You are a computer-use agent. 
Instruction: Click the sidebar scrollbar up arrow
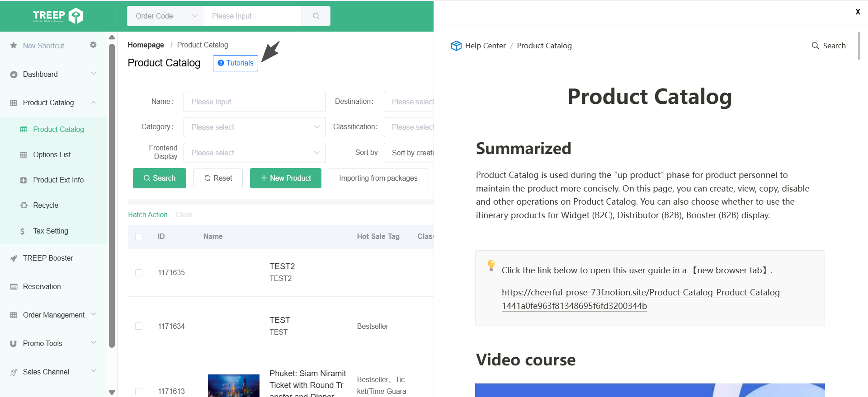click(x=112, y=37)
